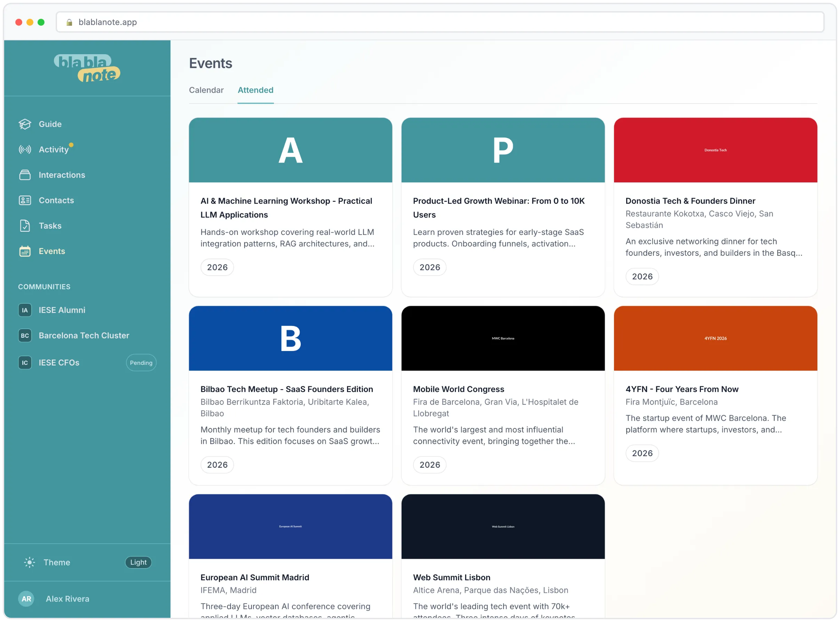Click the Tasks document check icon
840x622 pixels.
25,226
